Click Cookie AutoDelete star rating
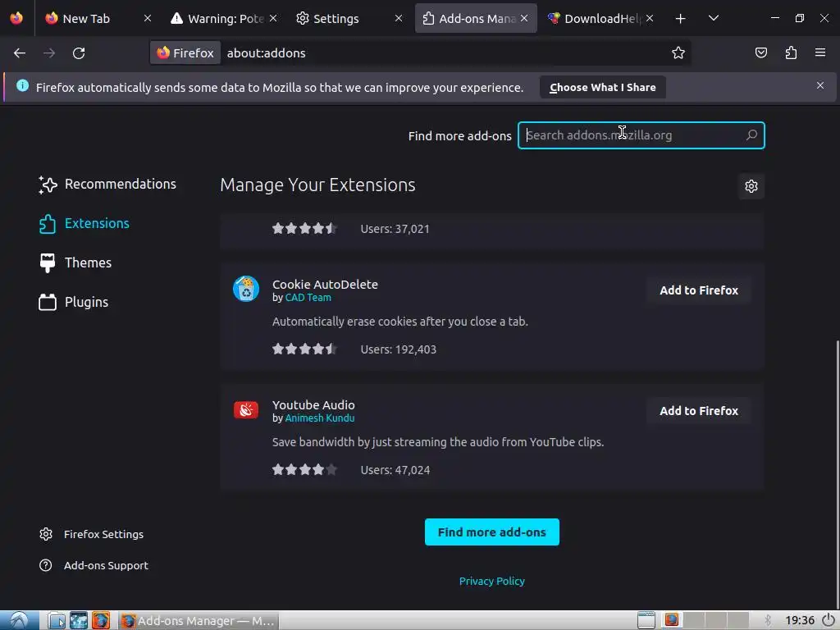840x630 pixels. (304, 349)
